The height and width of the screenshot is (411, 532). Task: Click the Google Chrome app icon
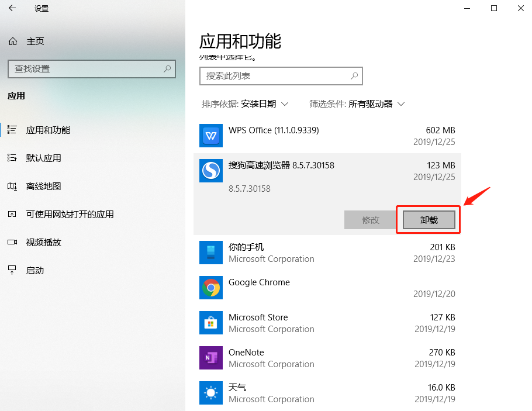[x=211, y=288]
